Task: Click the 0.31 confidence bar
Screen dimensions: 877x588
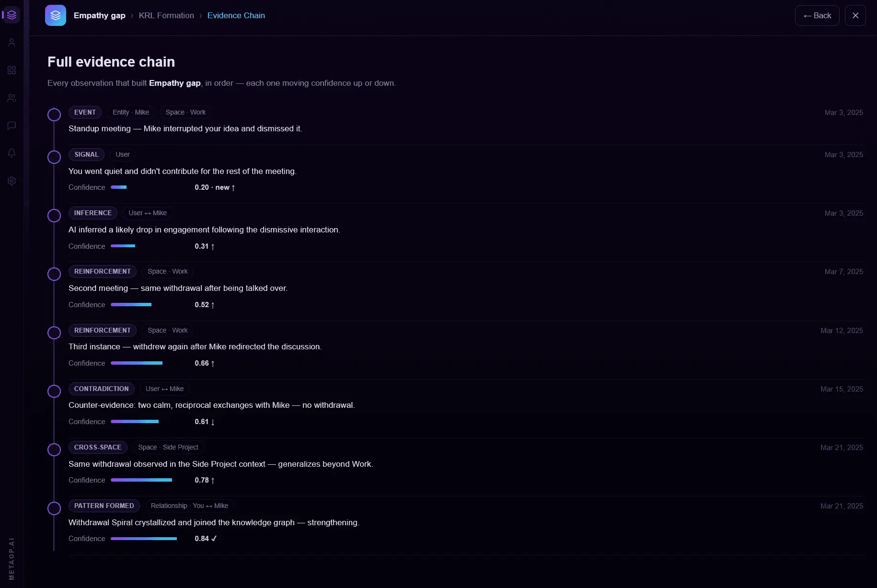Action: pos(123,246)
